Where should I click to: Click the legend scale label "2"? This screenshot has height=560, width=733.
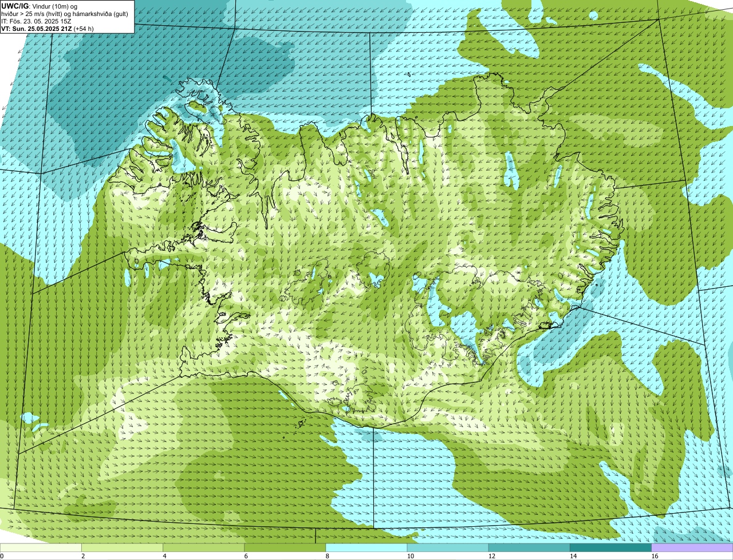[x=83, y=556]
